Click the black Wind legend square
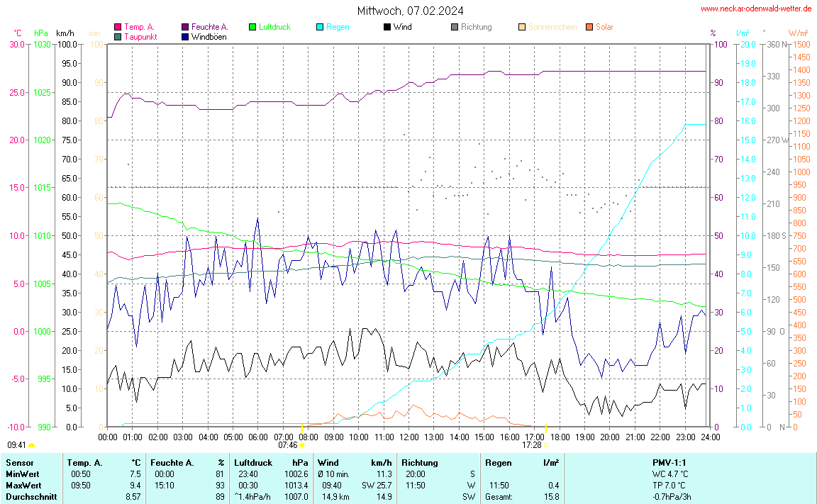817x504 pixels. [387, 27]
